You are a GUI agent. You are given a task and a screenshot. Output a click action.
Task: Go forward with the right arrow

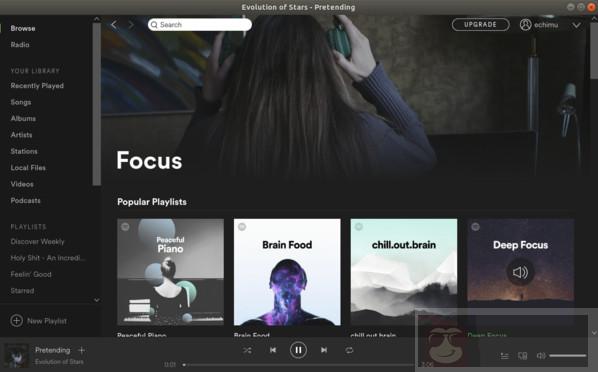pos(131,25)
